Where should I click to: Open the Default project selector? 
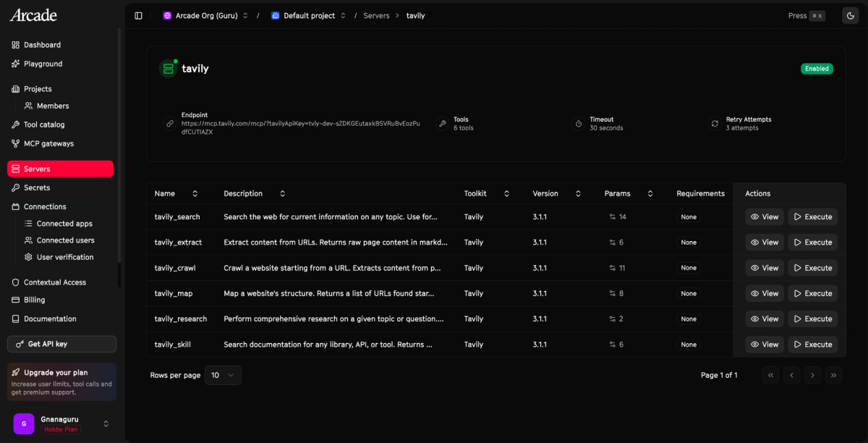309,15
